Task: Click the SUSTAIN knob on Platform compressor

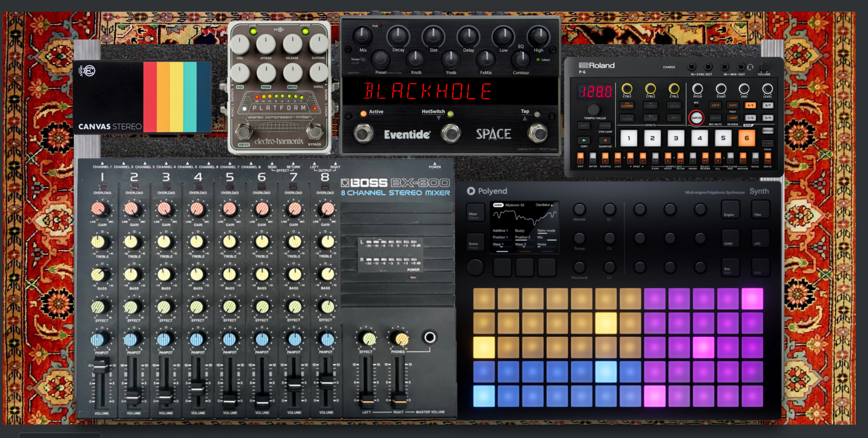Action: 319,44
